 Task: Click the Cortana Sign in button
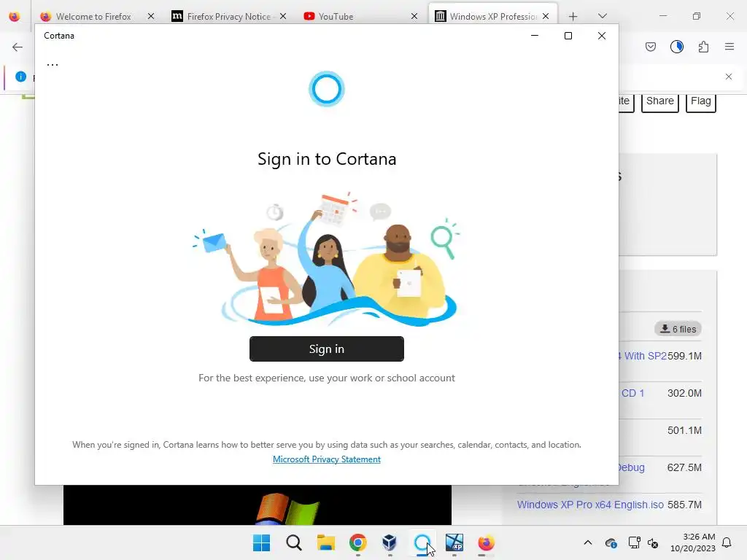[326, 349]
